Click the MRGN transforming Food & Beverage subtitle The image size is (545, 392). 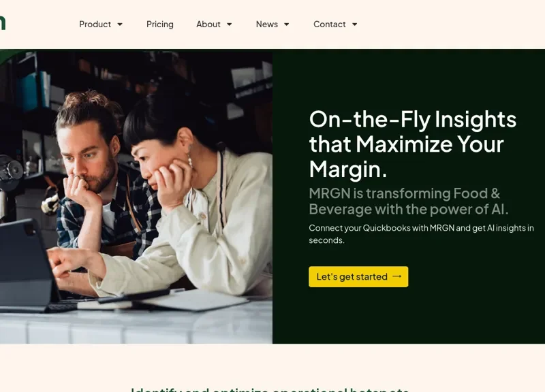[x=408, y=201]
